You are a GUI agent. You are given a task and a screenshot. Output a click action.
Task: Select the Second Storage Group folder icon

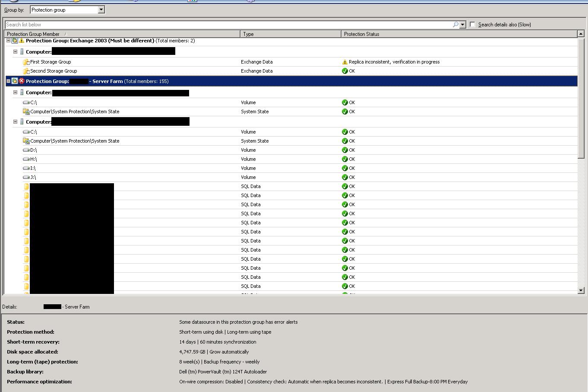pos(26,71)
